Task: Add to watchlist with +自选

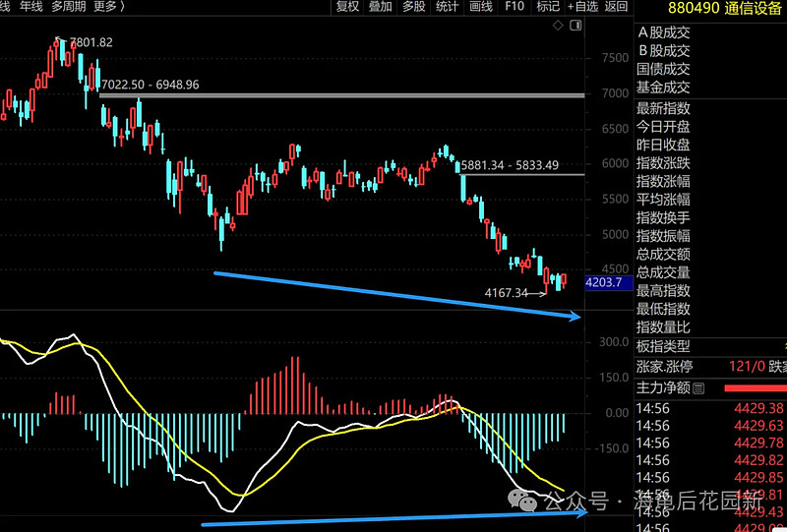Action: [582, 7]
